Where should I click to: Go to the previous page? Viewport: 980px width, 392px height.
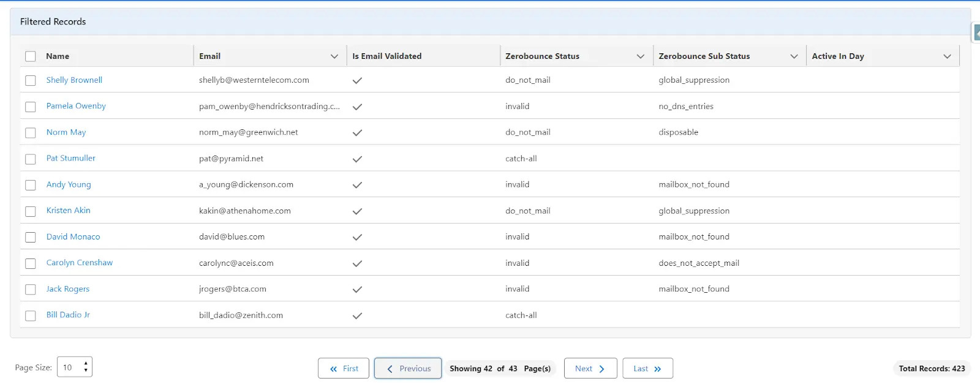(408, 368)
